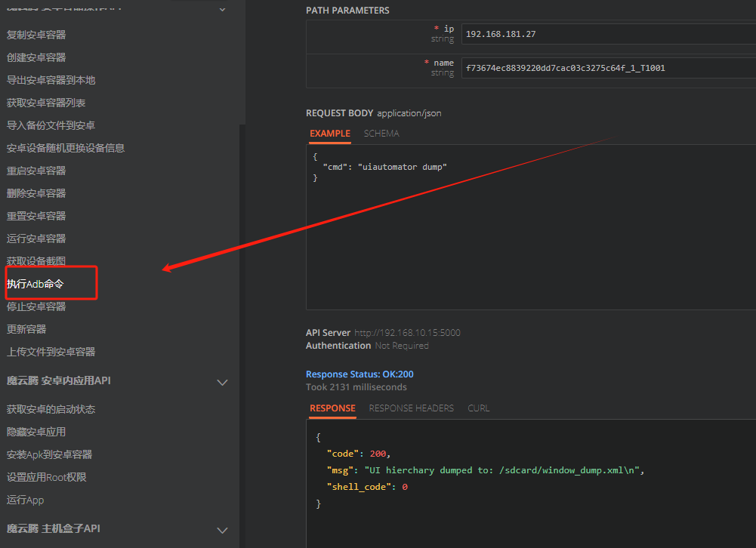Image resolution: width=756 pixels, height=548 pixels.
Task: Navigate to 停止安卓容器
Action: [x=36, y=306]
